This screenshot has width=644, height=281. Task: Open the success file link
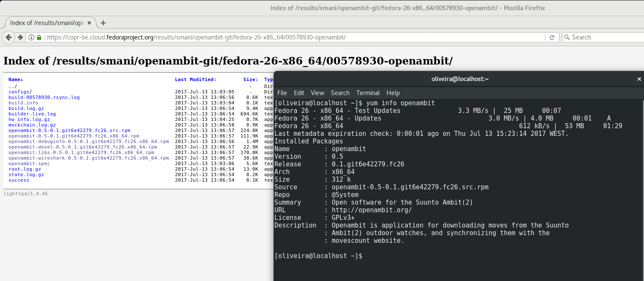[19, 180]
